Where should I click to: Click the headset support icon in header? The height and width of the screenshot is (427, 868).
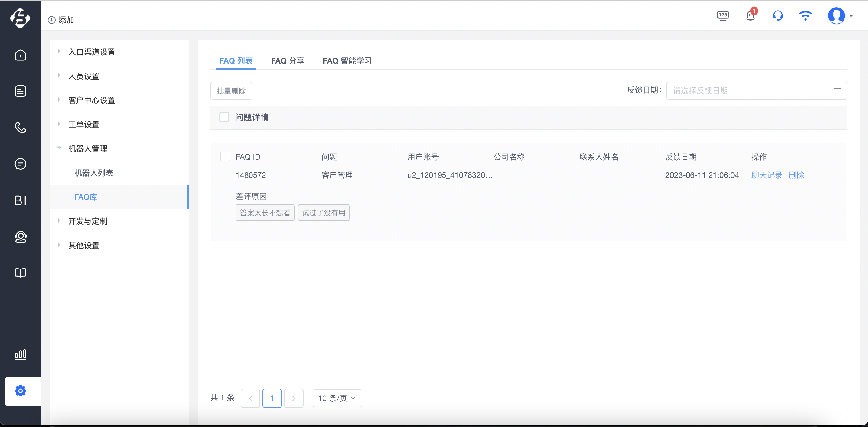click(x=778, y=15)
